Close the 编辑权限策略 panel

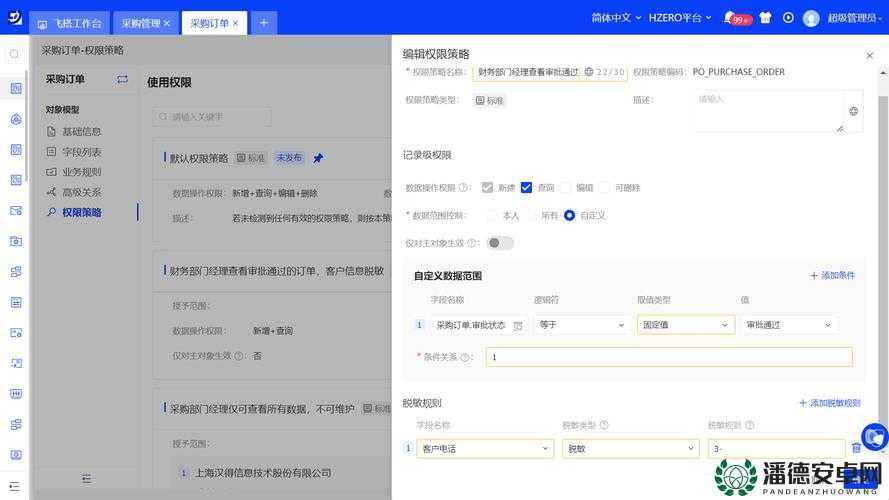(870, 55)
